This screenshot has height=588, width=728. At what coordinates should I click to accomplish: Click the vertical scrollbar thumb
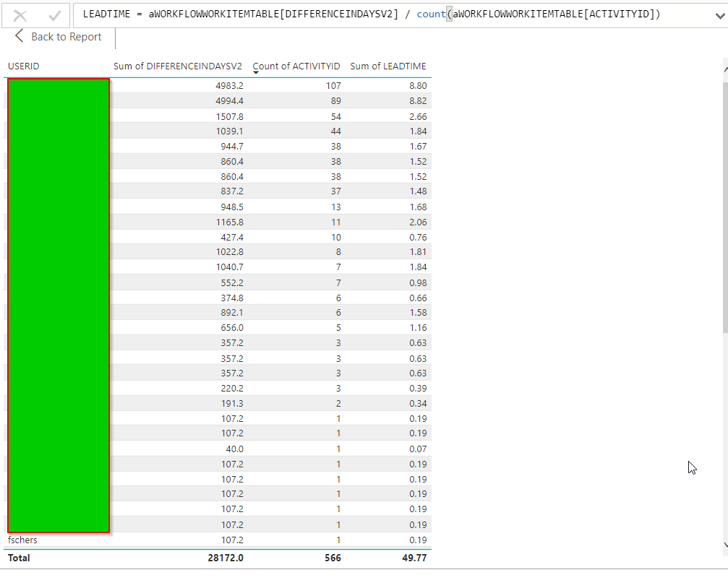[725, 207]
